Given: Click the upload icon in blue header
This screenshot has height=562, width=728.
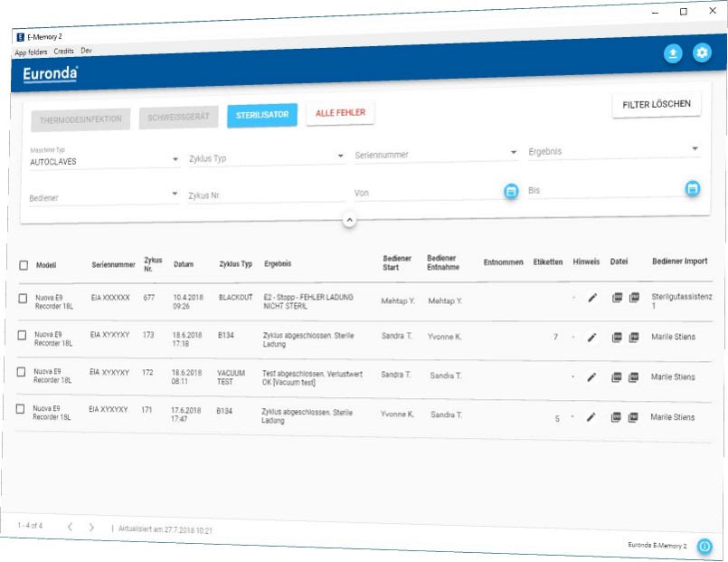Looking at the screenshot, I should (673, 54).
